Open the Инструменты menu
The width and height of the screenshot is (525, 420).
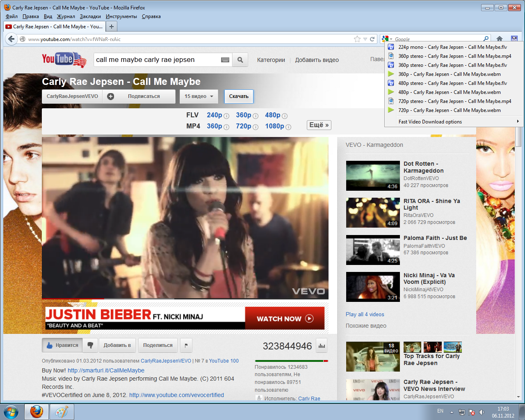121,16
